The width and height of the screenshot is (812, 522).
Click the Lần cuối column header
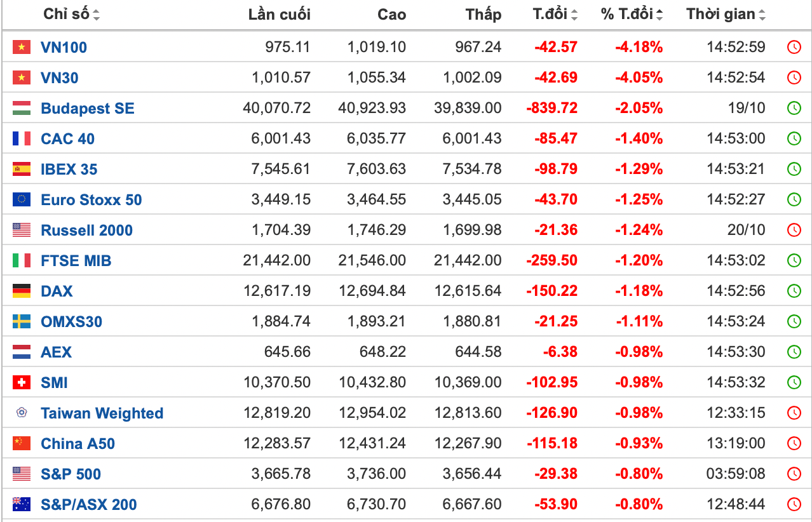pyautogui.click(x=279, y=14)
